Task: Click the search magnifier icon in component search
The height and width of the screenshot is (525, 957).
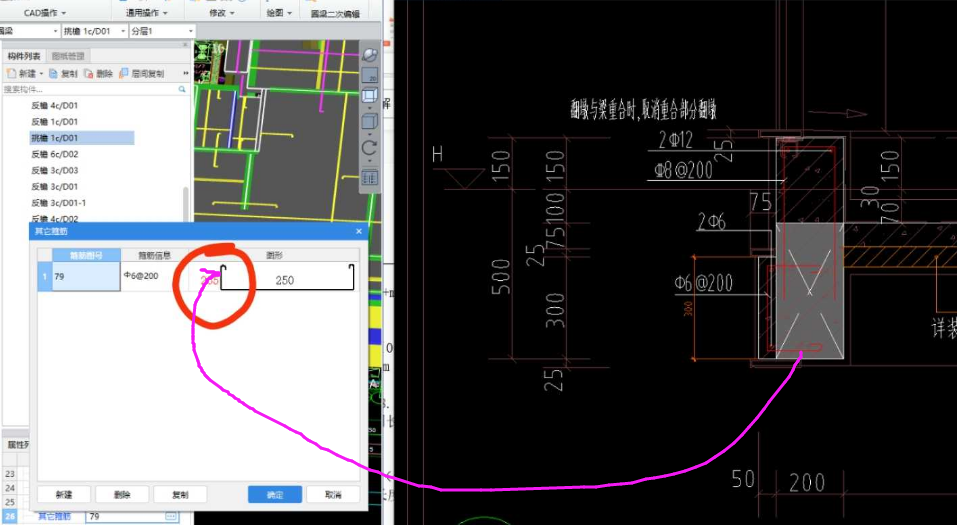Action: (181, 89)
